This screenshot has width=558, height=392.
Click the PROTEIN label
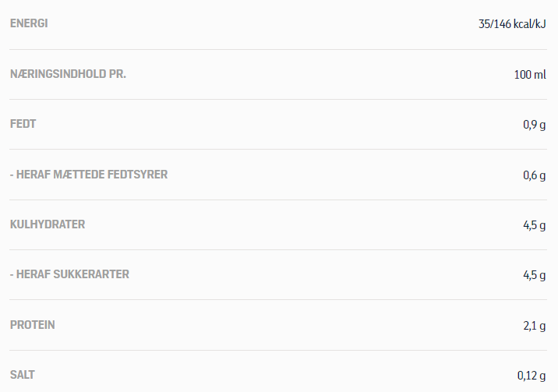tap(33, 325)
